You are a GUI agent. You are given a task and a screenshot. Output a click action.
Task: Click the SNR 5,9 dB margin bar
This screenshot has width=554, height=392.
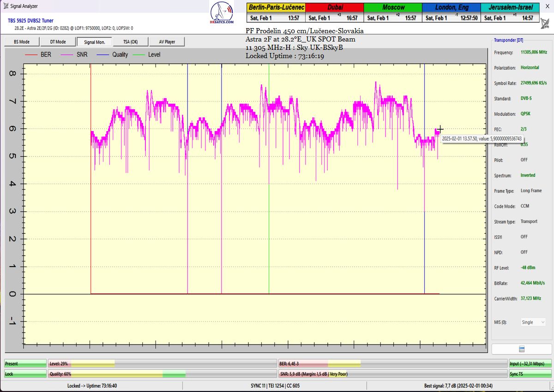pos(391,374)
